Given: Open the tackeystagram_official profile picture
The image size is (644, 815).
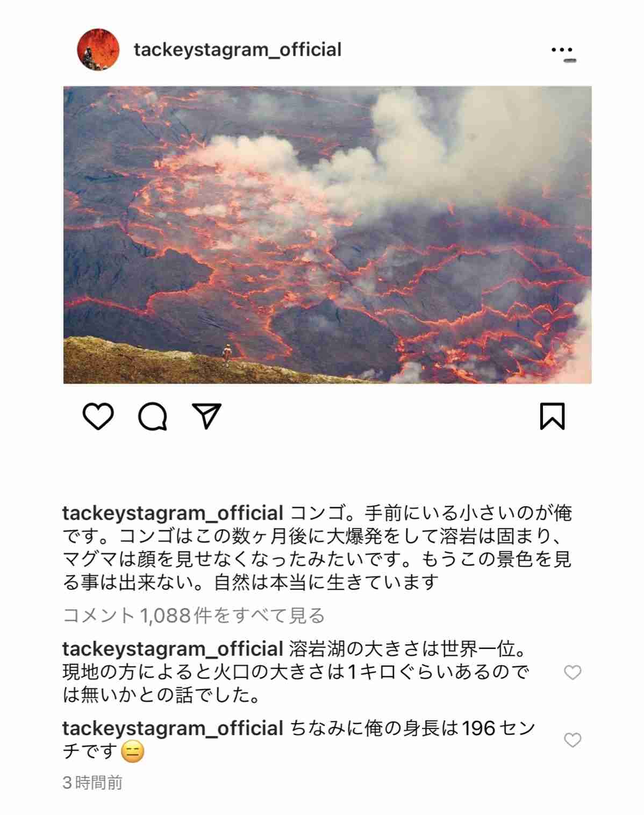Looking at the screenshot, I should [x=98, y=49].
